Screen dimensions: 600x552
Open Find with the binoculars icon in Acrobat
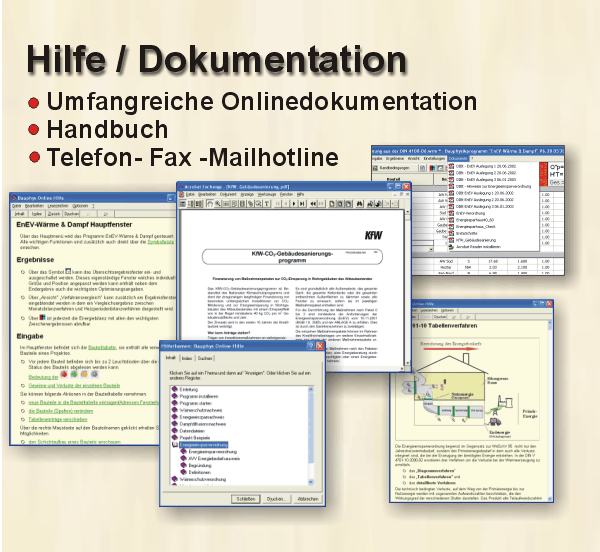pos(359,204)
